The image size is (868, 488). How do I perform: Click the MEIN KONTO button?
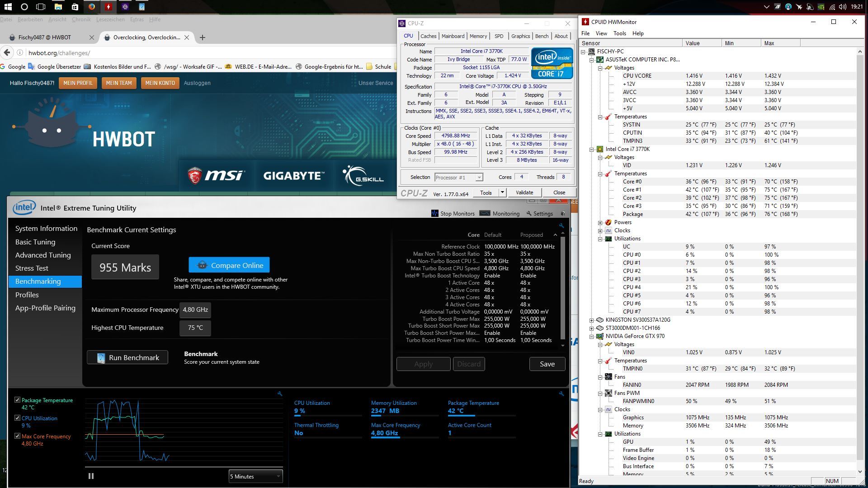click(x=160, y=83)
